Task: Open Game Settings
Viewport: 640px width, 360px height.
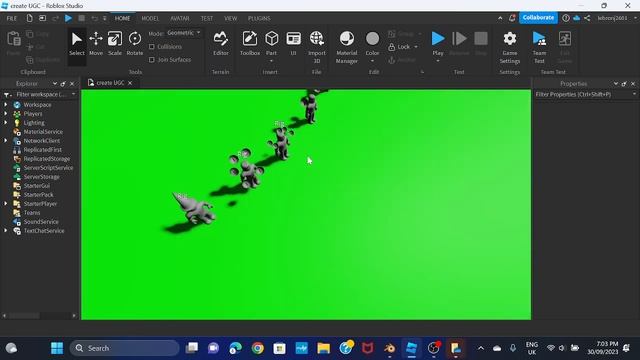Action: (510, 47)
